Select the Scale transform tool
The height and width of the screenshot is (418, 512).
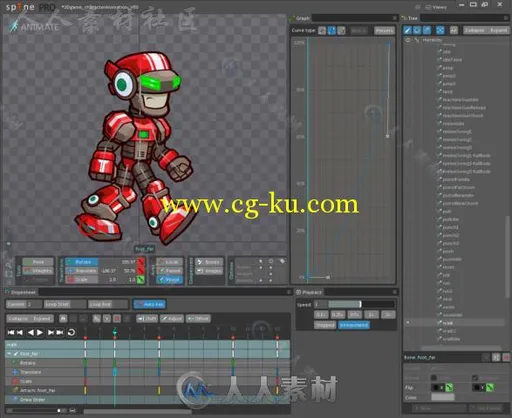point(82,280)
